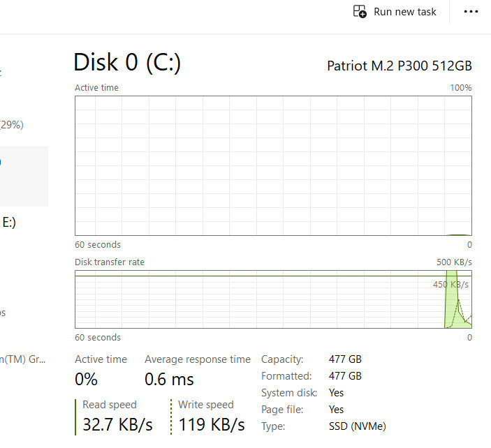Click the 0% active time value

[86, 380]
